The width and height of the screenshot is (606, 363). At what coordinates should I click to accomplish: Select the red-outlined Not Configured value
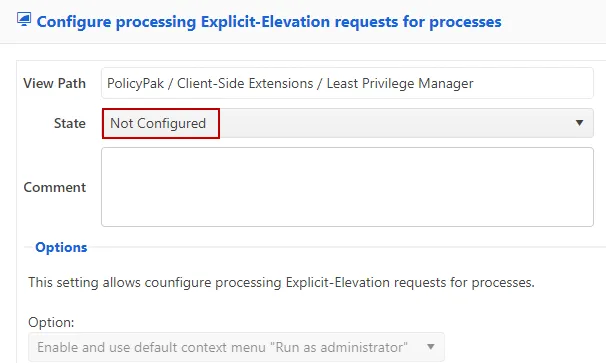[x=161, y=123]
